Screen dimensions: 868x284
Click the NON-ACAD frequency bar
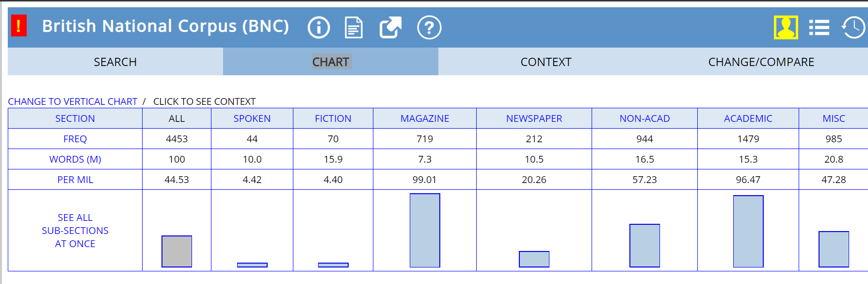(644, 246)
